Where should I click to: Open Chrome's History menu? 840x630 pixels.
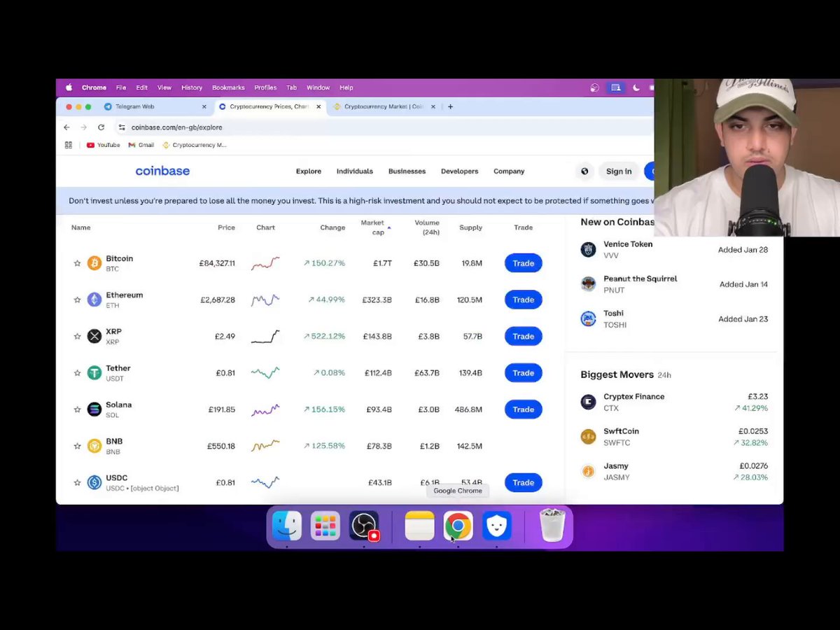192,87
